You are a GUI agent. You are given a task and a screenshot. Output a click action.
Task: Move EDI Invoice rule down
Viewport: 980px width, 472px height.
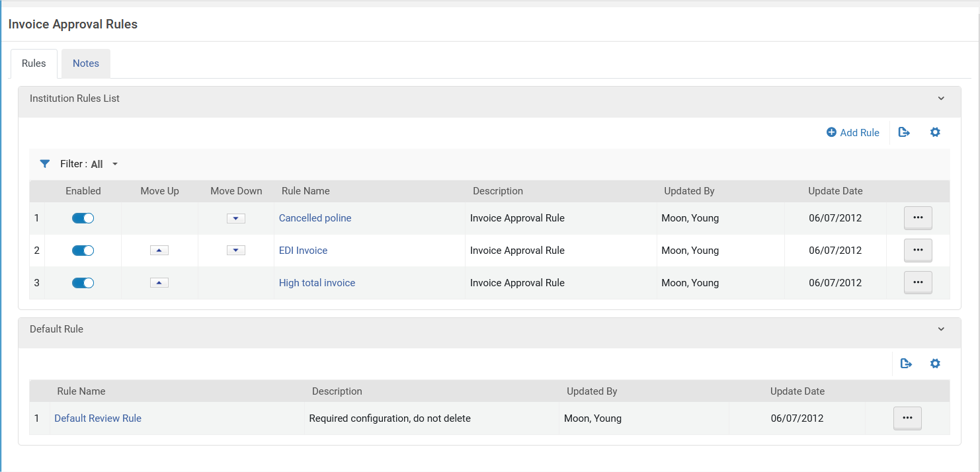236,251
